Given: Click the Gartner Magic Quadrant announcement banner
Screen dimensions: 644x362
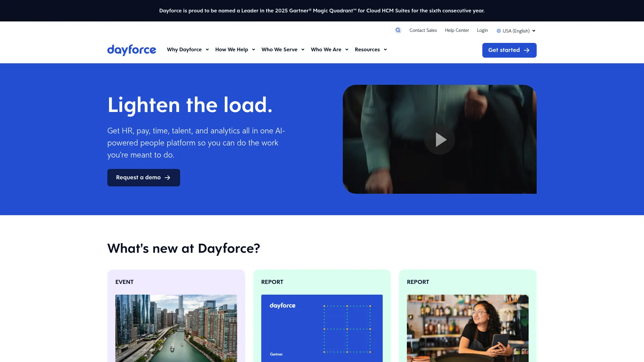Looking at the screenshot, I should point(322,11).
